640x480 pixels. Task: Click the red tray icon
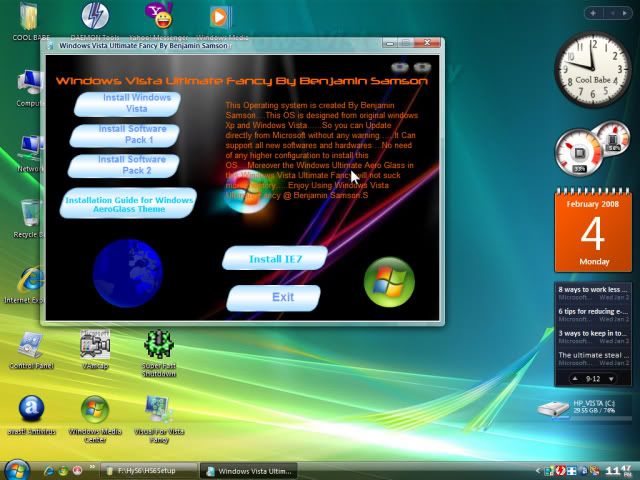point(560,471)
